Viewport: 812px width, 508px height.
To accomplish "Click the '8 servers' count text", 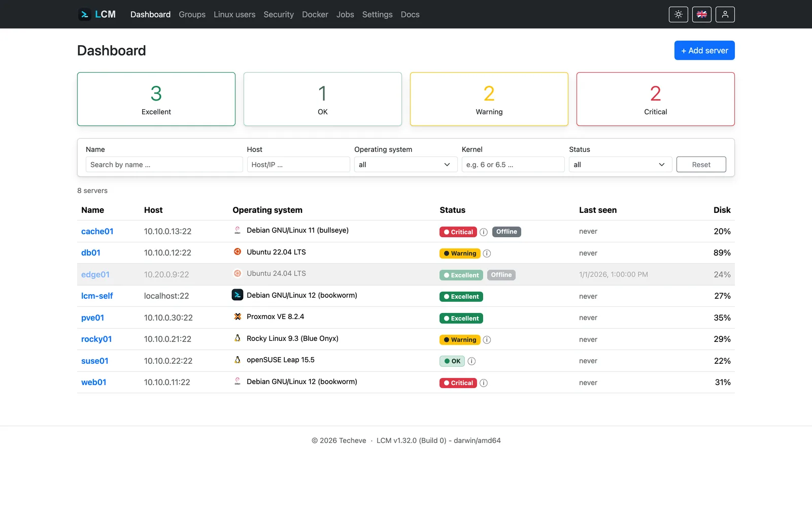I will 92,190.
